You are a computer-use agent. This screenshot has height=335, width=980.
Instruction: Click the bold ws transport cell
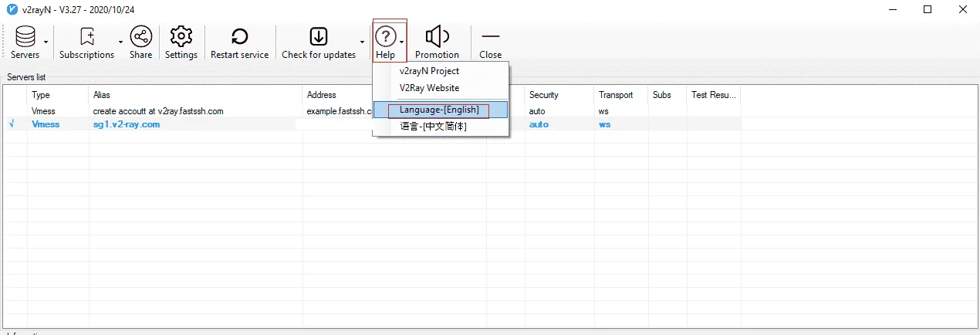pos(604,124)
